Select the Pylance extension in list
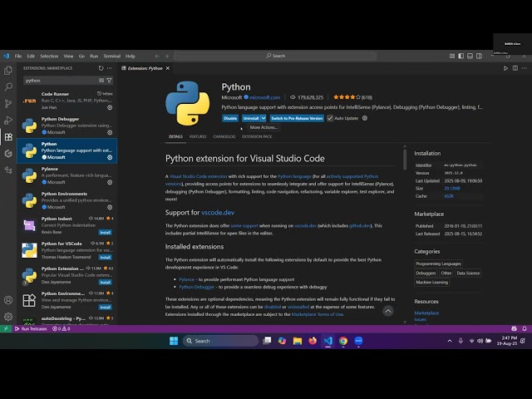Viewport: 532px width, 399px height. [x=67, y=175]
